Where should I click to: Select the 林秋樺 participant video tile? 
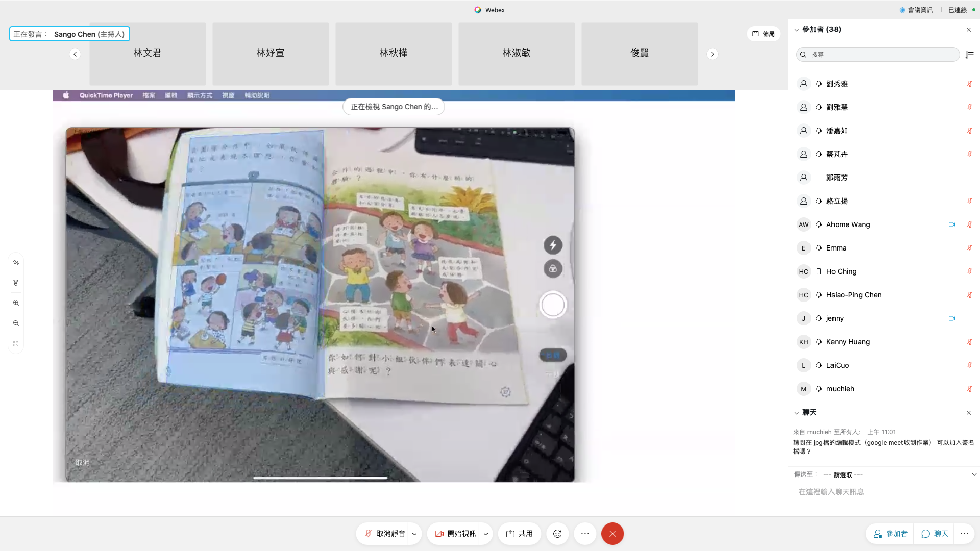point(394,54)
